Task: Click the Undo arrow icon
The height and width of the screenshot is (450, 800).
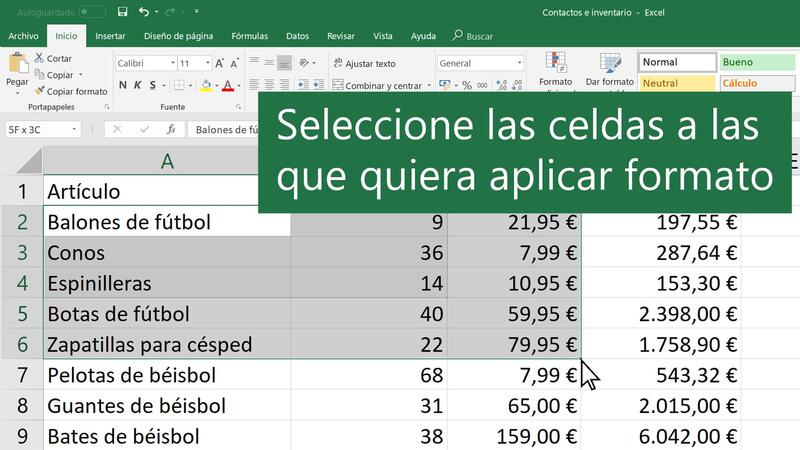Action: point(144,12)
